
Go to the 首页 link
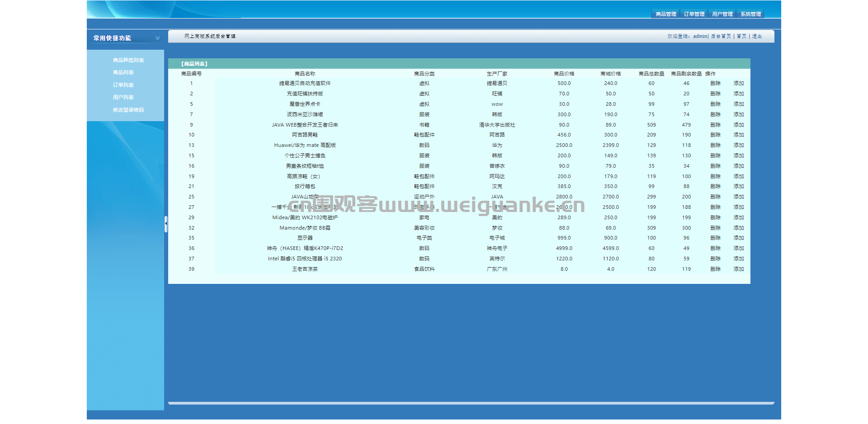tap(741, 36)
